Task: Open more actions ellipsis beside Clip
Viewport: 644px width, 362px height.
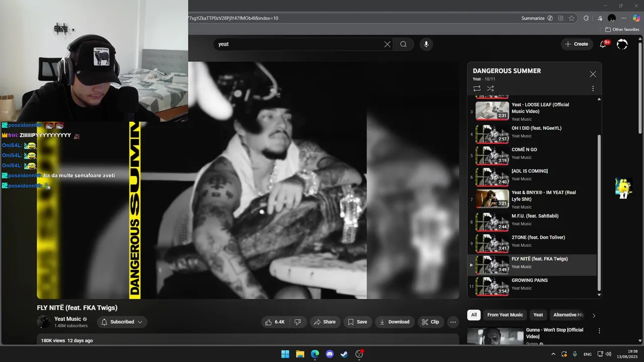Action: click(453, 322)
